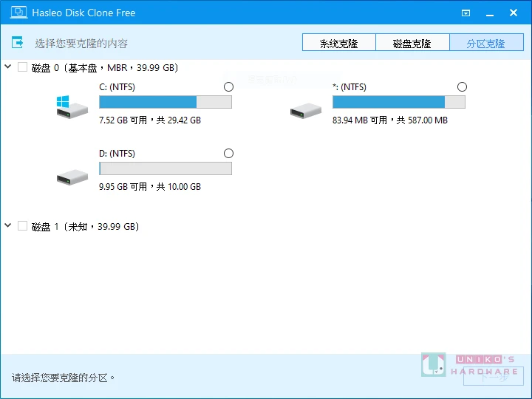Viewport: 532px width, 399px height.
Task: Check the 磁盘 1 checkbox
Action: pos(22,225)
